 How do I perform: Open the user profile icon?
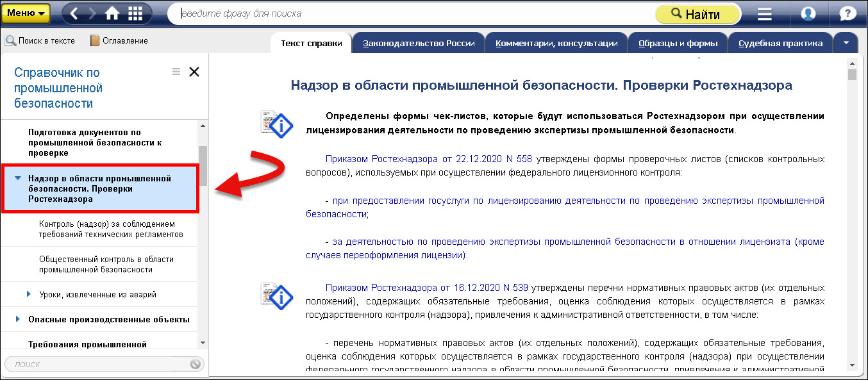tap(808, 13)
